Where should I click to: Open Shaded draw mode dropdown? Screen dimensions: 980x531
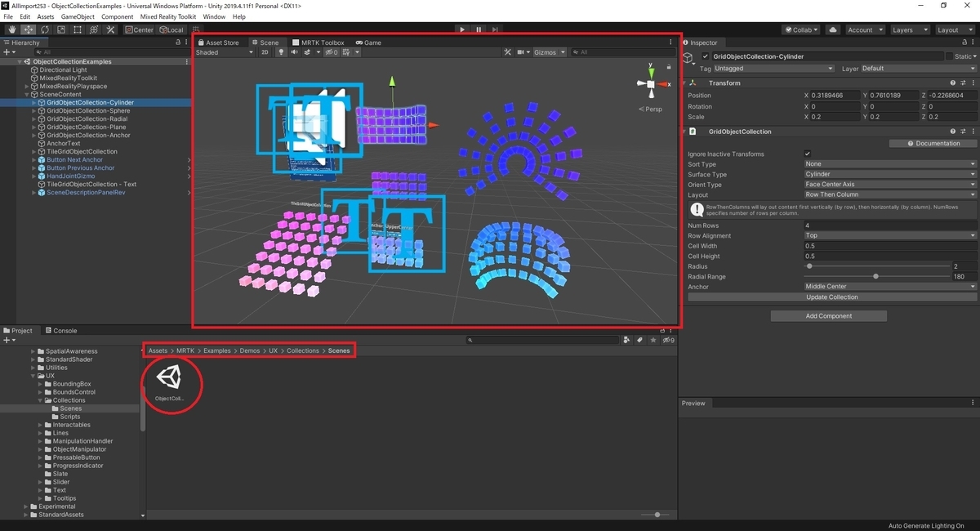225,52
